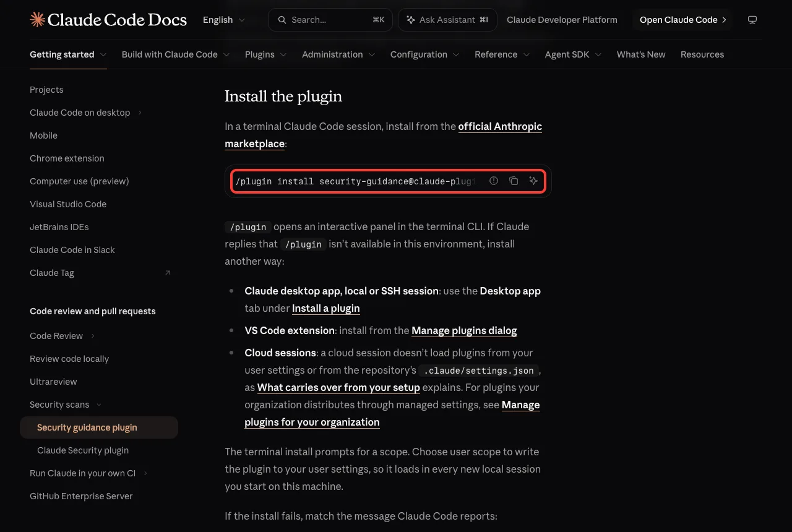Expand the Plugins navigation dropdown

pyautogui.click(x=266, y=54)
